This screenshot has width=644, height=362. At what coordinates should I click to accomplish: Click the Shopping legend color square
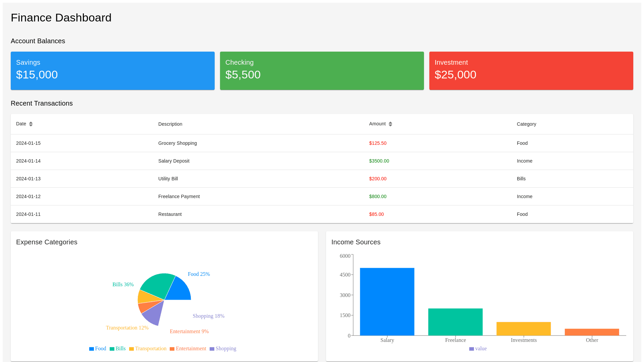(212, 349)
